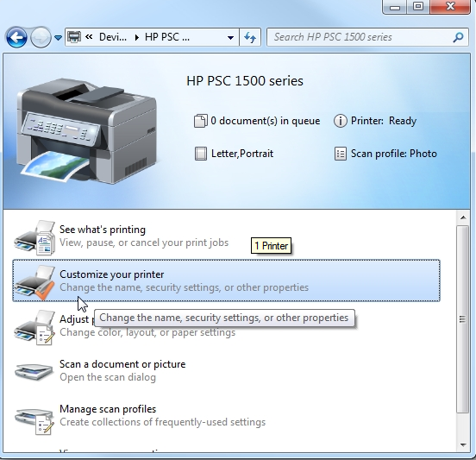Click the scrollbar down arrow
476x460 pixels.
point(463,445)
